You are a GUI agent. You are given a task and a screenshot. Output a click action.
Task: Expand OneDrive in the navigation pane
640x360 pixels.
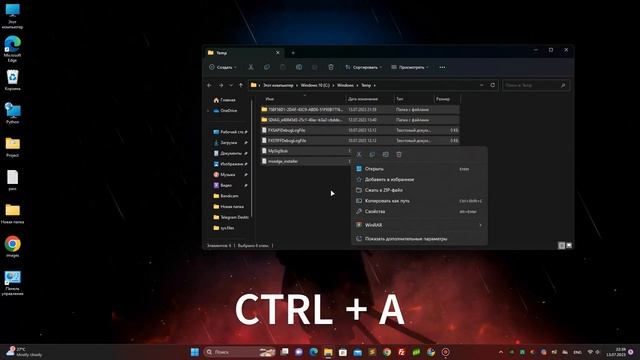point(209,111)
